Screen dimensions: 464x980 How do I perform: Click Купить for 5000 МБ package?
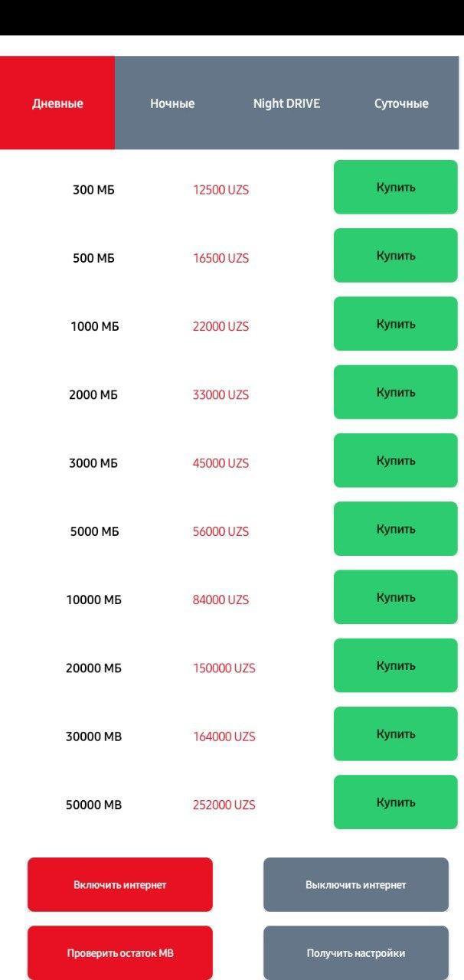(x=395, y=529)
